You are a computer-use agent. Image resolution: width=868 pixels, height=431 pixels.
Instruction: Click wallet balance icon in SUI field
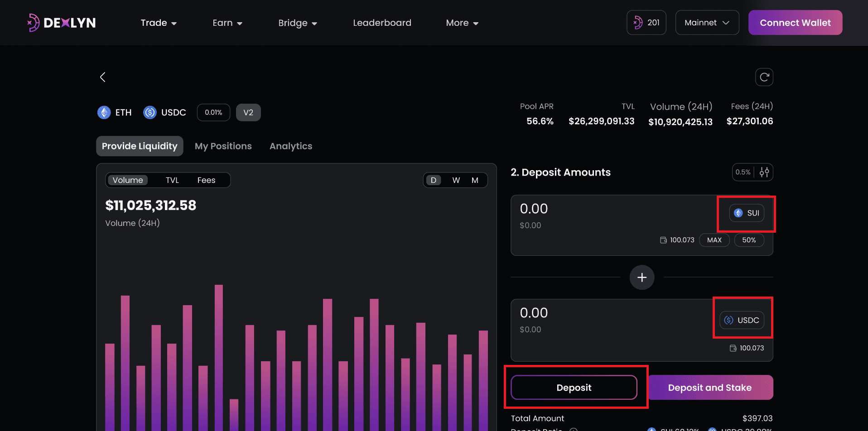(663, 240)
